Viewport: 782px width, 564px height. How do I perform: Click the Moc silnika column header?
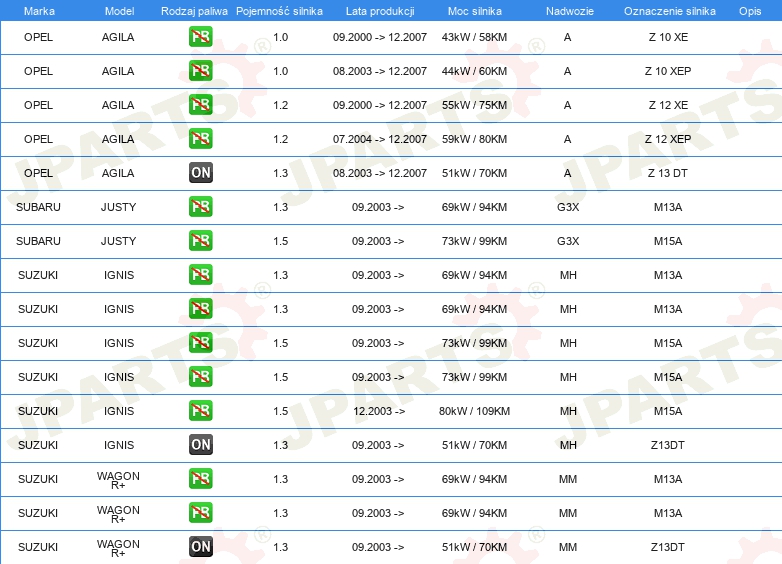point(474,11)
